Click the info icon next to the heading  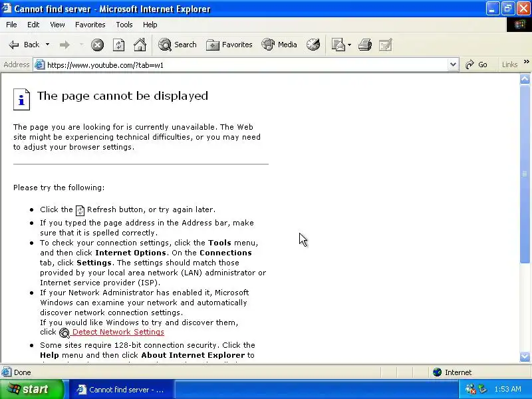click(21, 99)
